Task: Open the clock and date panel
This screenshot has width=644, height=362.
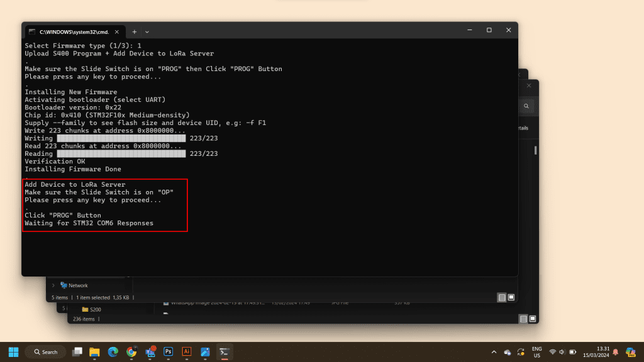Action: coord(603,352)
